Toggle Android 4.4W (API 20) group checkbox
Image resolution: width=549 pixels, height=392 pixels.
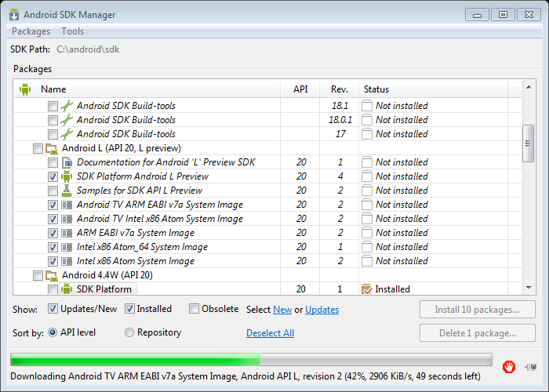click(x=38, y=275)
